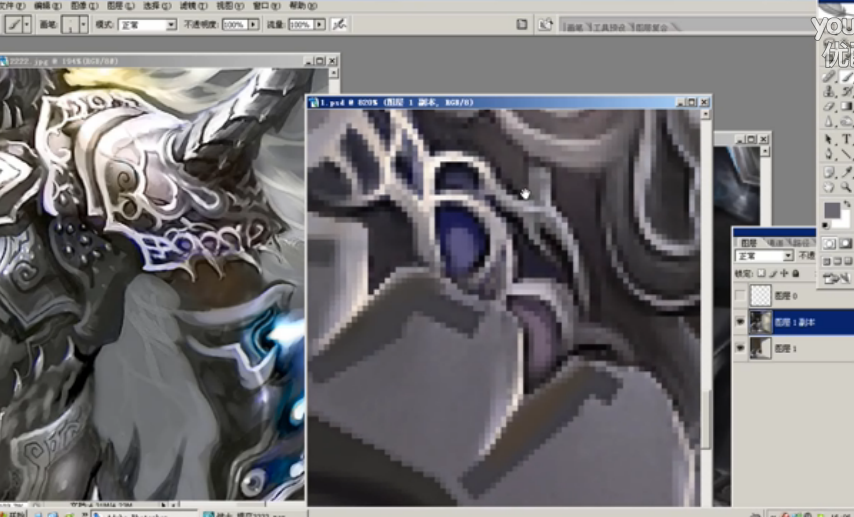Toggle lock position in Layers panel

pyautogui.click(x=784, y=272)
